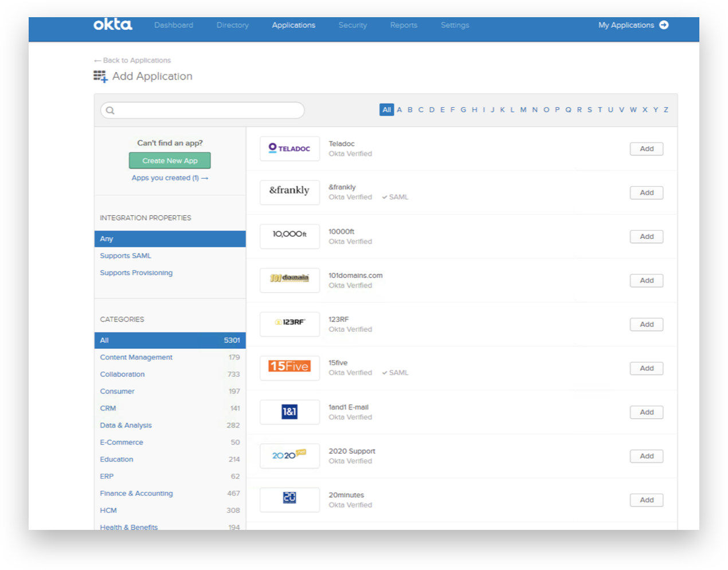Viewport: 728px width, 570px height.
Task: Select Education category
Action: 116,459
